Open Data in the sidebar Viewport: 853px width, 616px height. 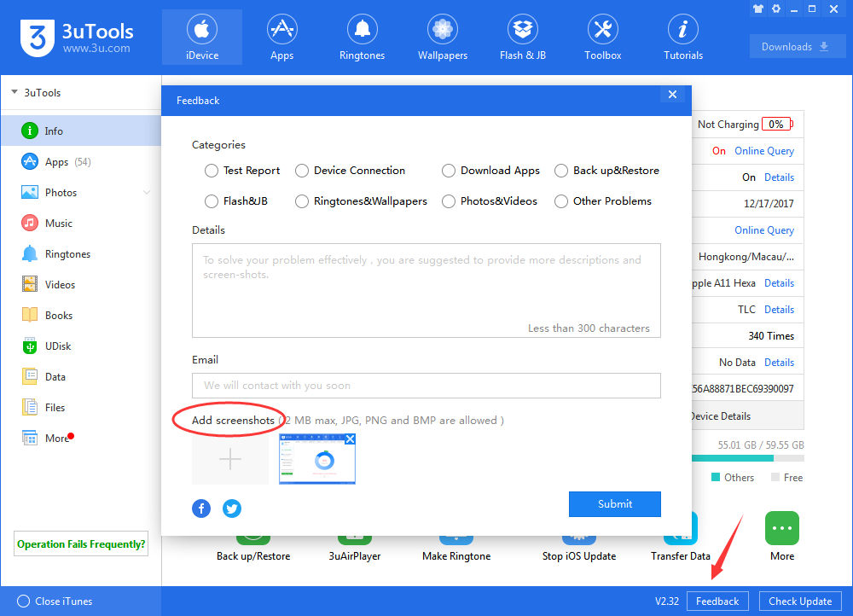(81, 376)
